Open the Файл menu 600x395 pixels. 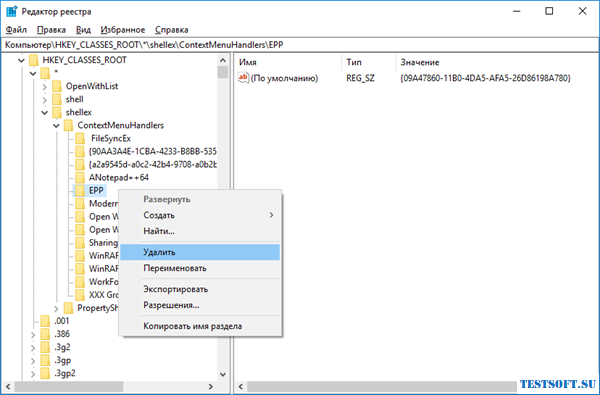pos(16,29)
